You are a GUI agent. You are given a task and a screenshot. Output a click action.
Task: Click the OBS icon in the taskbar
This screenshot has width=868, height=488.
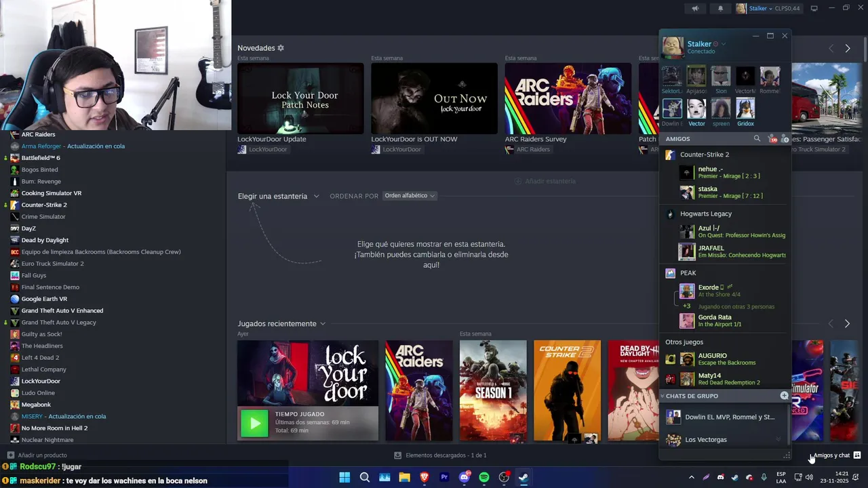pyautogui.click(x=504, y=477)
